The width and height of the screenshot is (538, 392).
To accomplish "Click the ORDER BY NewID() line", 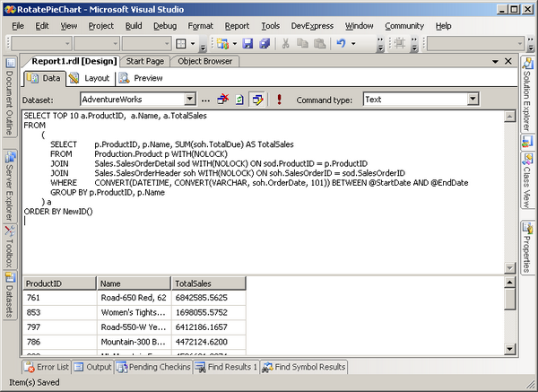I will tap(58, 212).
